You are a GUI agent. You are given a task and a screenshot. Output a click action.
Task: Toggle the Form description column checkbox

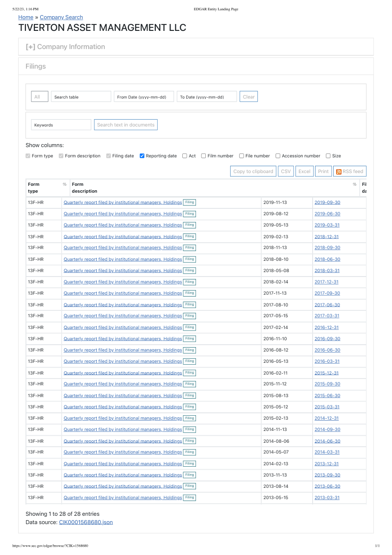pos(61,156)
